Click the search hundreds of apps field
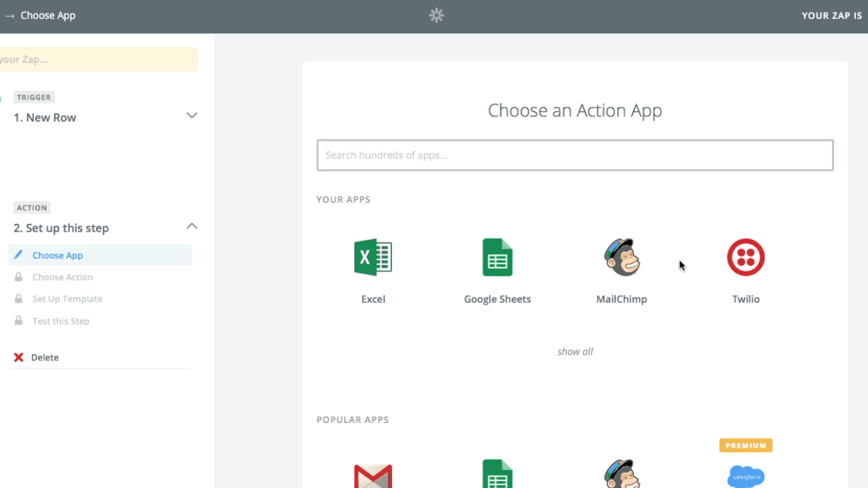This screenshot has height=488, width=868. coord(574,155)
